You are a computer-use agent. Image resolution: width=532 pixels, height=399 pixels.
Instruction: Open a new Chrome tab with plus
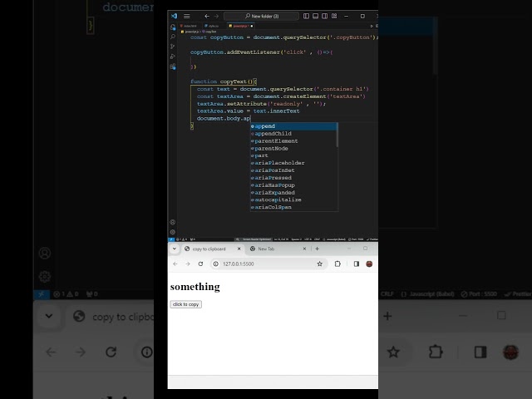coord(317,249)
